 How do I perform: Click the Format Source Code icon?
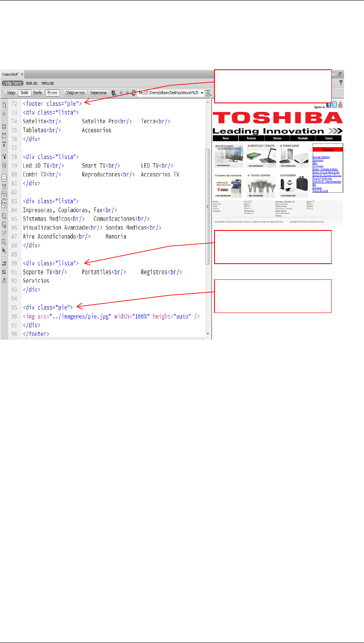4,280
